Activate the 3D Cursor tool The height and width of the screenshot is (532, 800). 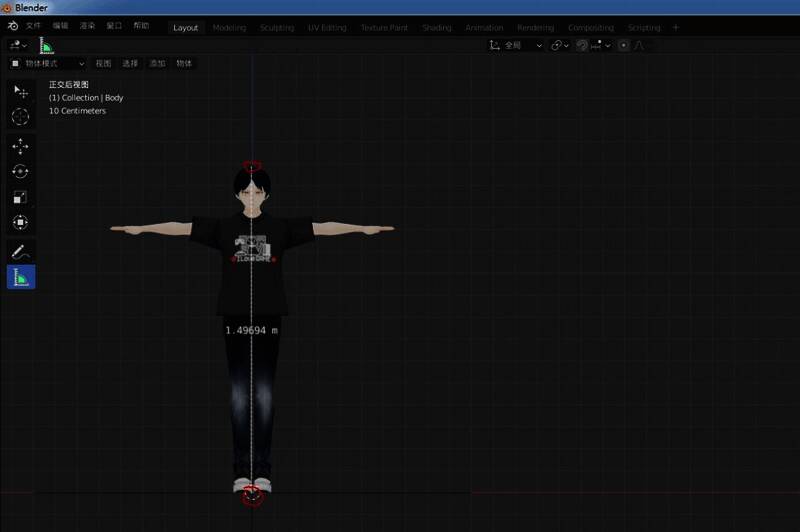tap(20, 117)
